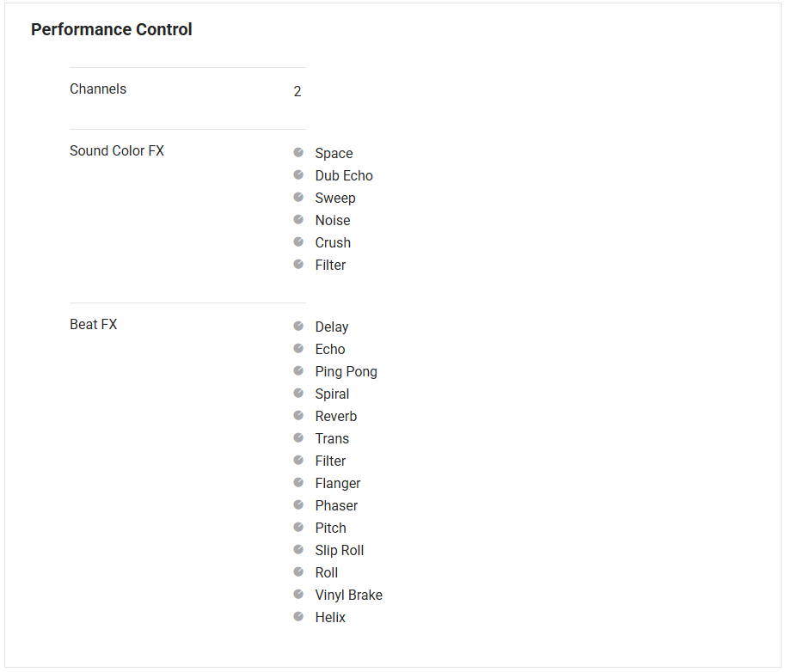Click the Phaser effect text
The width and height of the screenshot is (785, 672).
336,505
